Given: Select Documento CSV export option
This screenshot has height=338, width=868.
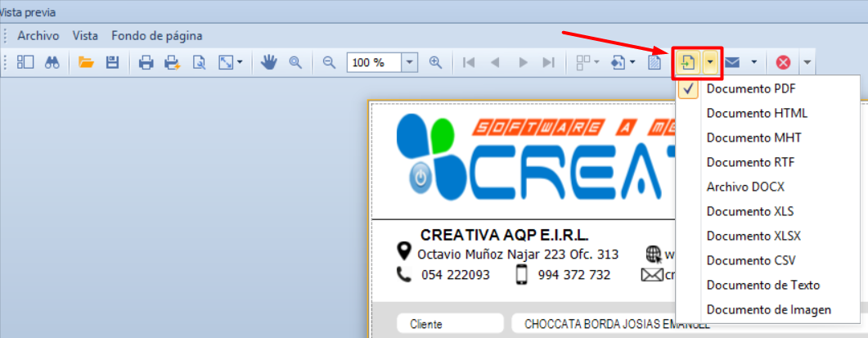Looking at the screenshot, I should (768, 260).
